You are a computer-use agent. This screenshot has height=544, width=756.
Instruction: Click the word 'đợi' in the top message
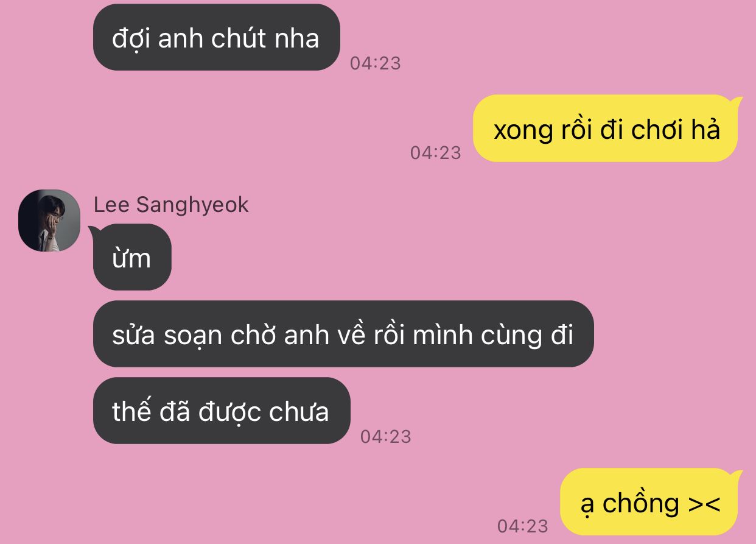pos(131,39)
